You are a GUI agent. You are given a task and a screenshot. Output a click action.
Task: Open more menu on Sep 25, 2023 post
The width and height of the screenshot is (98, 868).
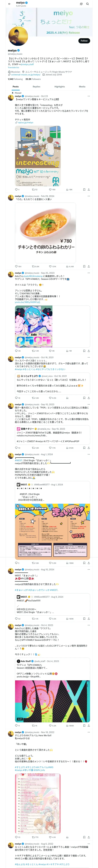pyautogui.click(x=89, y=273)
